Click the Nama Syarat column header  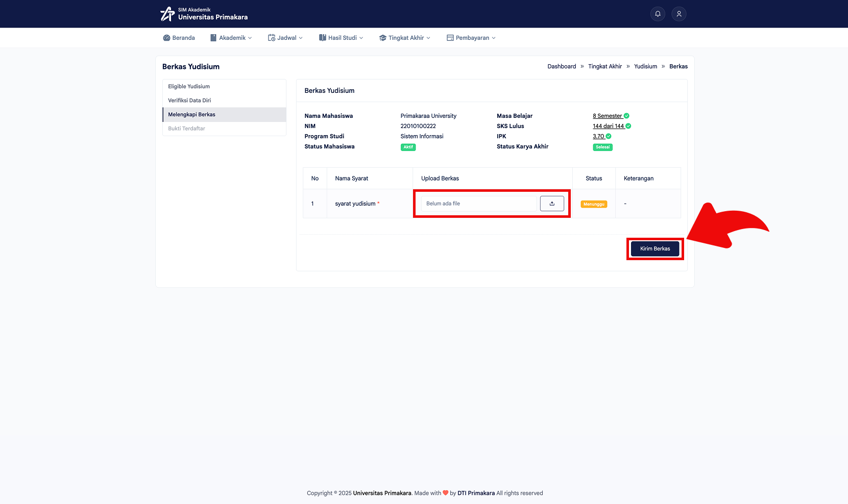pyautogui.click(x=352, y=179)
